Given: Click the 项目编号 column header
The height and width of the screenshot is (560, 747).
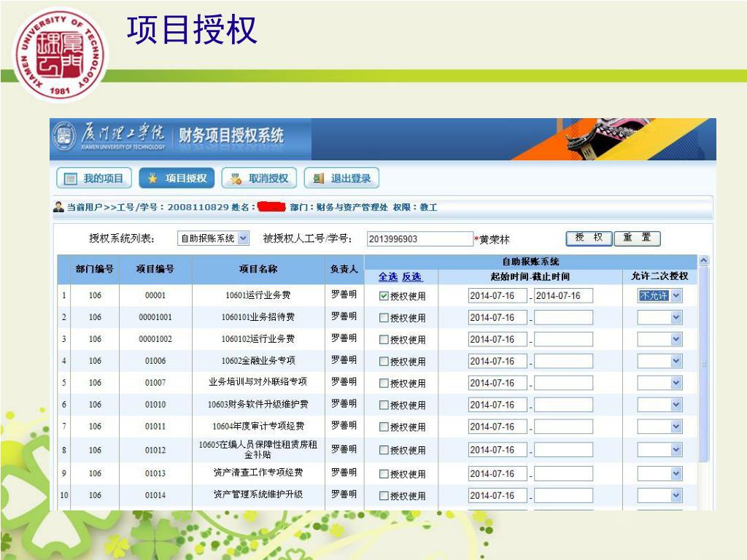Looking at the screenshot, I should pyautogui.click(x=155, y=269).
